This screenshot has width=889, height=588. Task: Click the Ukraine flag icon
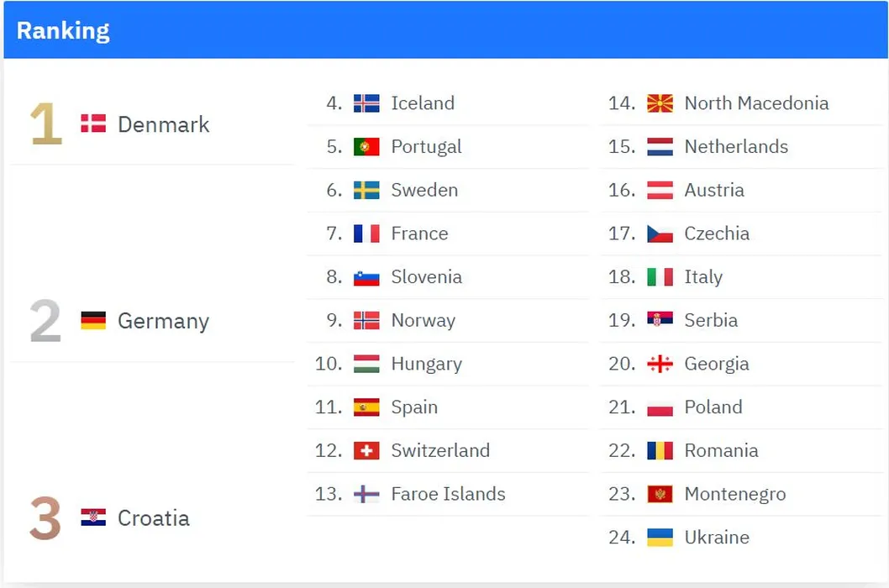click(660, 538)
